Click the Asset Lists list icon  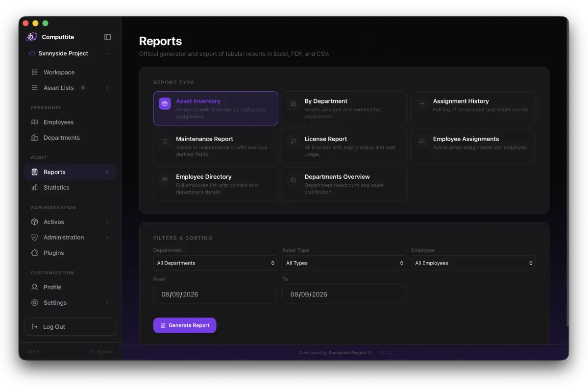[34, 88]
